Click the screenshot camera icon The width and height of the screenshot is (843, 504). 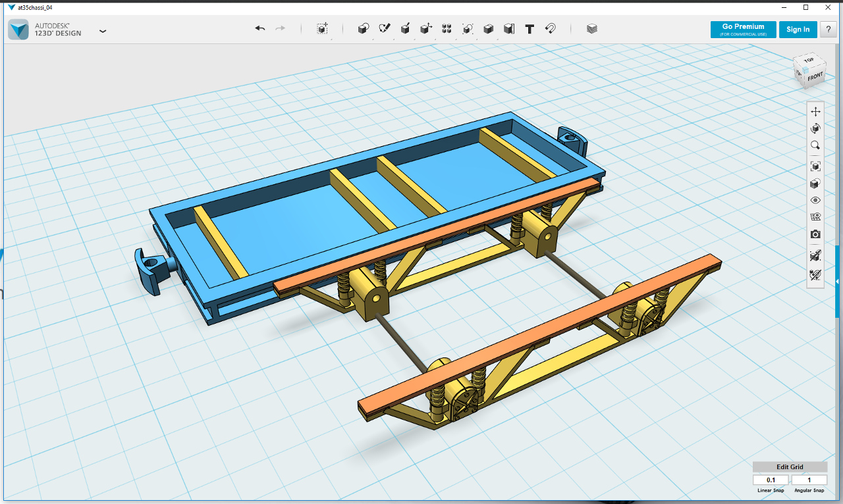[x=815, y=234]
